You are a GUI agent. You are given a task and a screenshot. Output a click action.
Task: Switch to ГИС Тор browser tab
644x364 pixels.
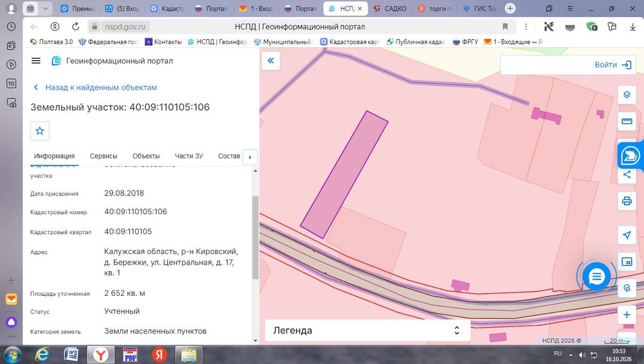479,9
